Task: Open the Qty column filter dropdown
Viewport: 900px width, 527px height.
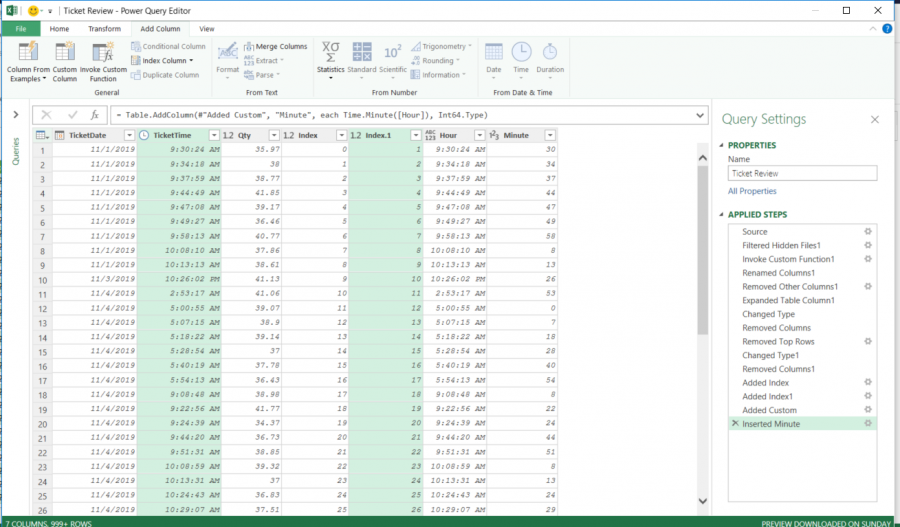Action: 274,135
